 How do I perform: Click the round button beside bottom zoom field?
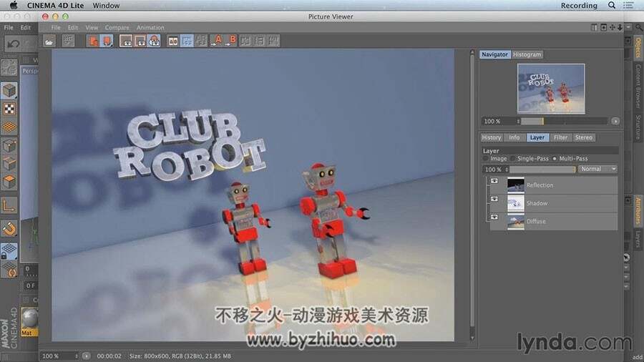coord(86,356)
